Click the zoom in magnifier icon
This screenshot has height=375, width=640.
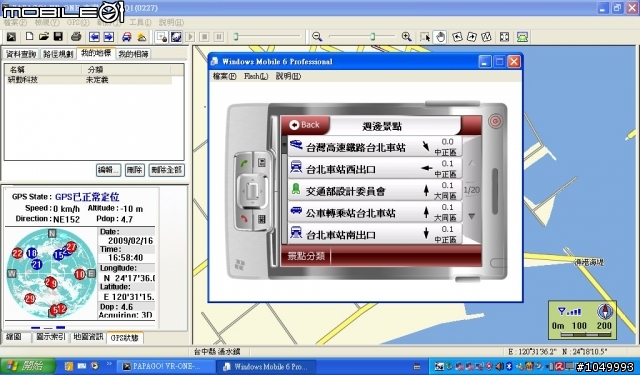(x=407, y=37)
